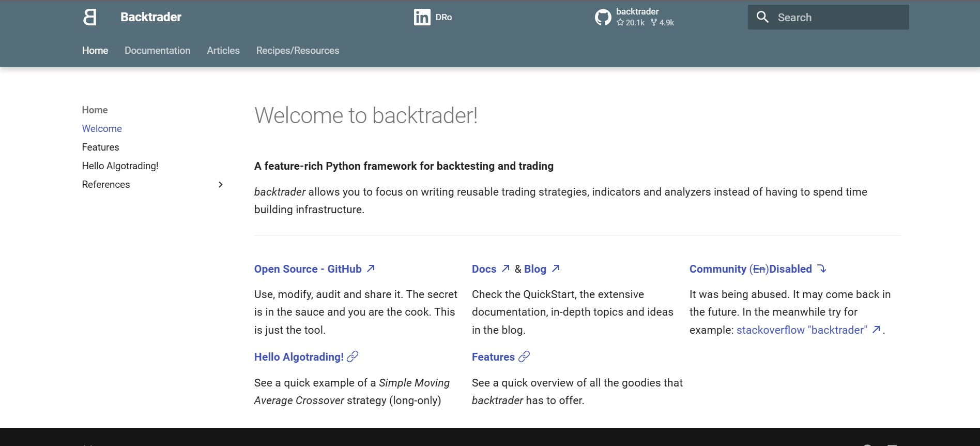This screenshot has height=446, width=980.
Task: Focus the Search input field
Action: [828, 17]
